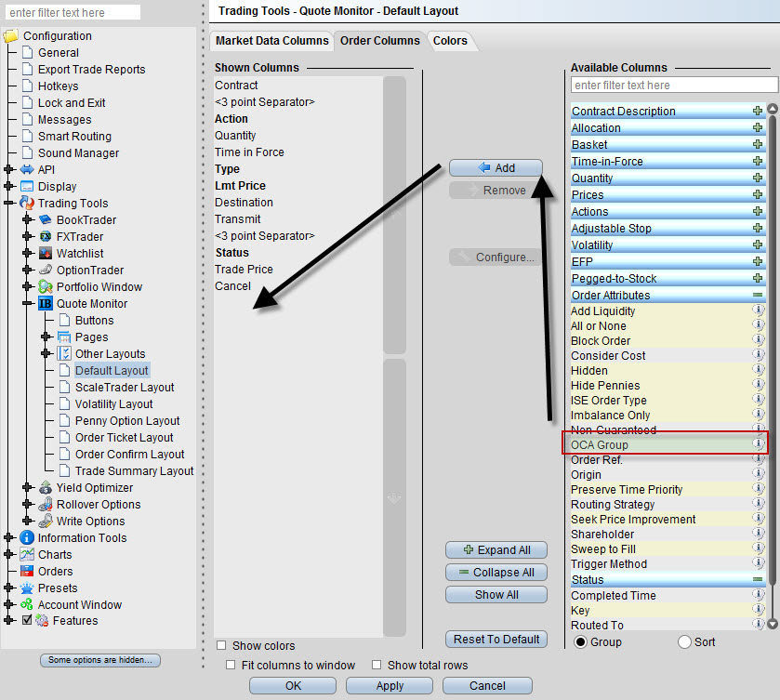The width and height of the screenshot is (780, 700).
Task: Click the Charts icon
Action: [27, 554]
